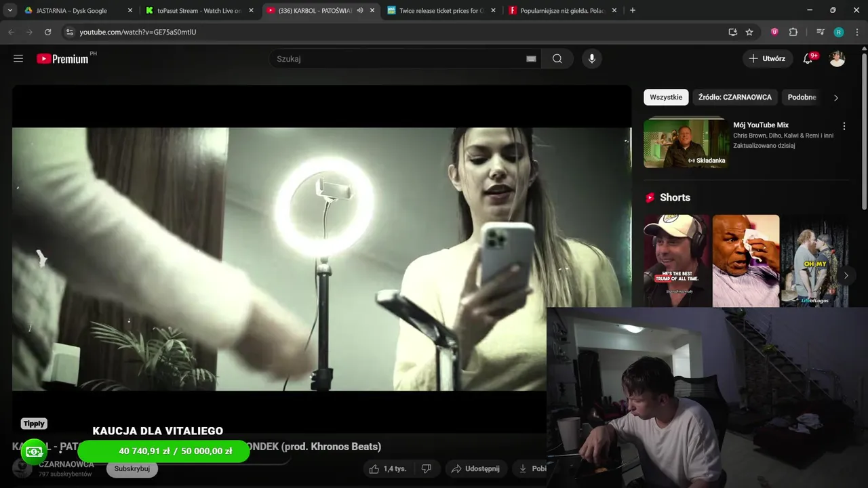Open a new browser tab

point(633,10)
